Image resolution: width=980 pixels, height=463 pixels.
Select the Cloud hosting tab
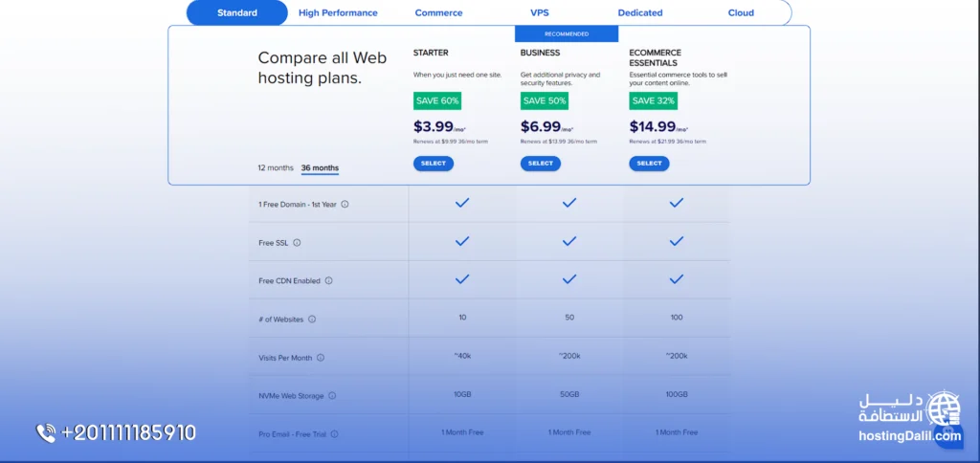(741, 13)
